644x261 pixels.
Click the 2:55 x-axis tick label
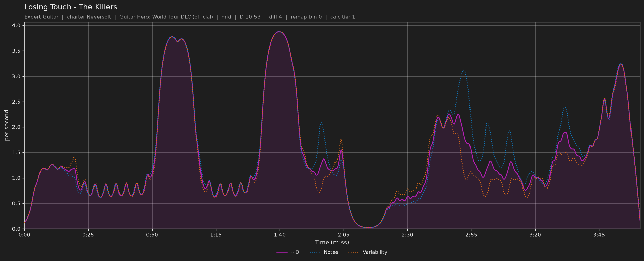point(471,235)
